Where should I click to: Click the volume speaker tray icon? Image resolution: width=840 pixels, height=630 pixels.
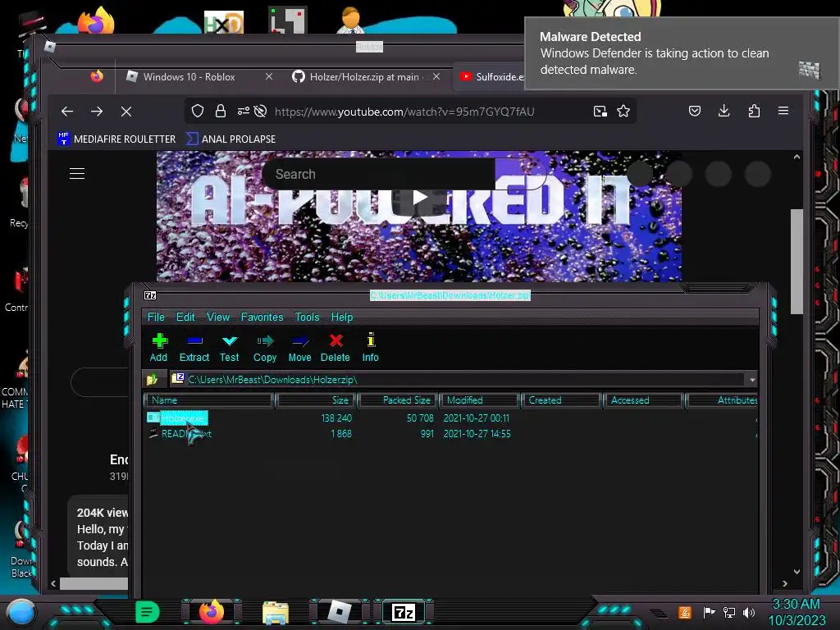pos(749,612)
